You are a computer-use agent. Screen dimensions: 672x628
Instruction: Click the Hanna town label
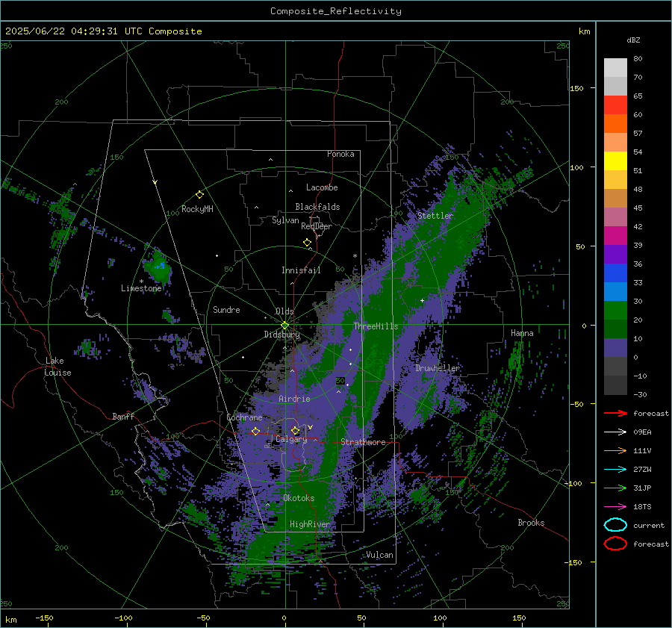(x=522, y=332)
